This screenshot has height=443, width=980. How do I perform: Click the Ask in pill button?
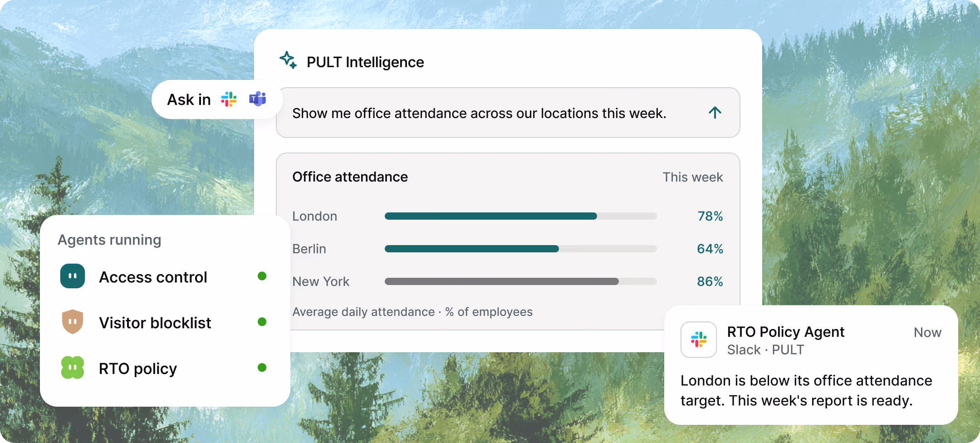[217, 99]
